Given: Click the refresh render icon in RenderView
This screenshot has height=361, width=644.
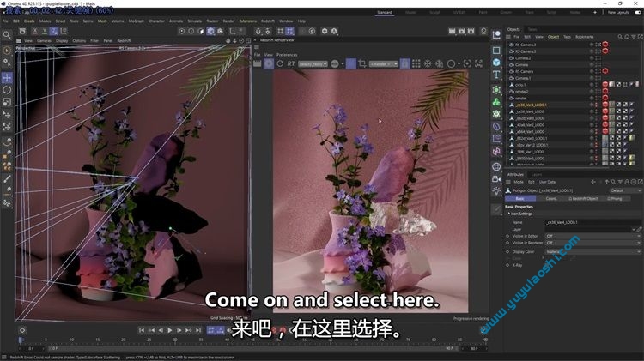Looking at the screenshot, I should point(281,63).
